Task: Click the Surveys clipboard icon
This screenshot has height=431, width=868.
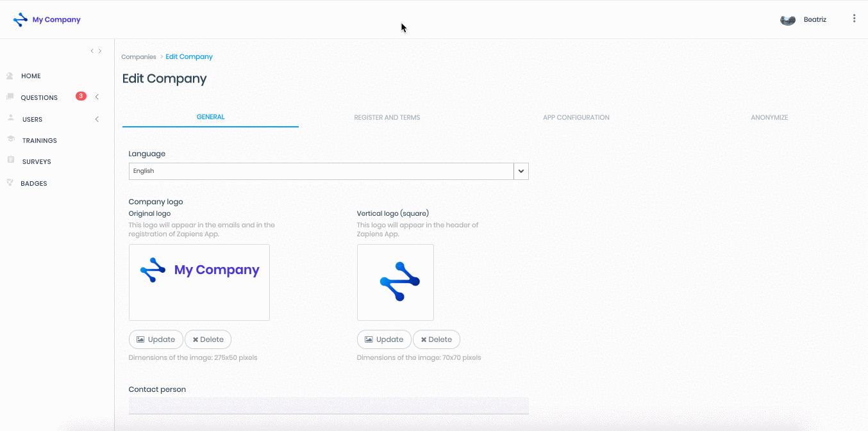Action: point(10,161)
